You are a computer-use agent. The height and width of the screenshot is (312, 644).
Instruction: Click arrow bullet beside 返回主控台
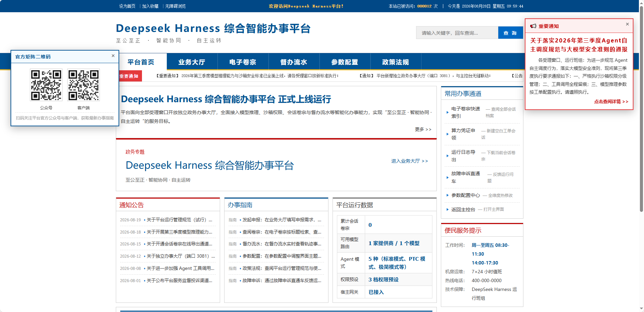click(x=447, y=209)
